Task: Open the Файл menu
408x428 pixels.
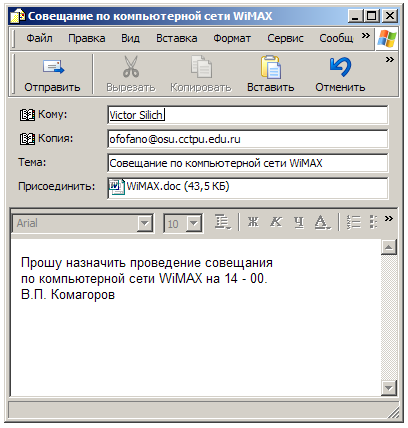Action: click(x=39, y=38)
